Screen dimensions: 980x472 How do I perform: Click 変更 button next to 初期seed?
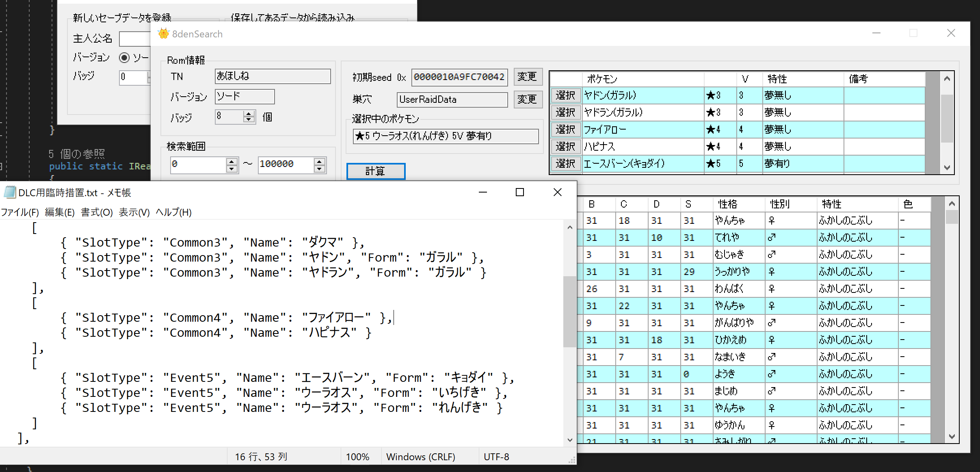[528, 77]
